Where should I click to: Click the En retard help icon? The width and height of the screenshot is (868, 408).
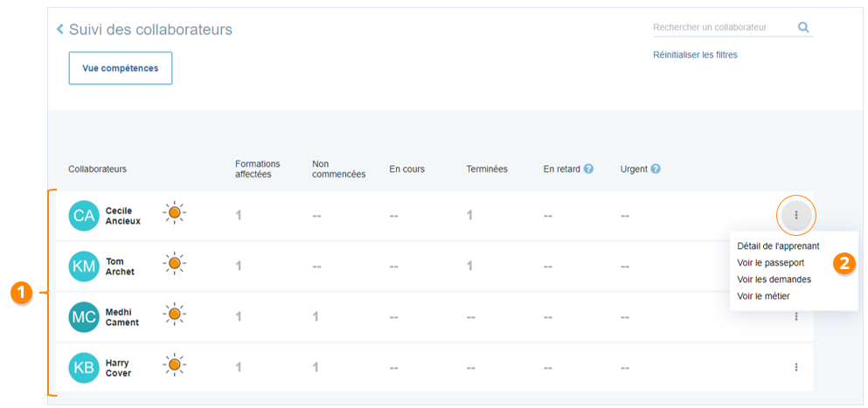pyautogui.click(x=588, y=169)
